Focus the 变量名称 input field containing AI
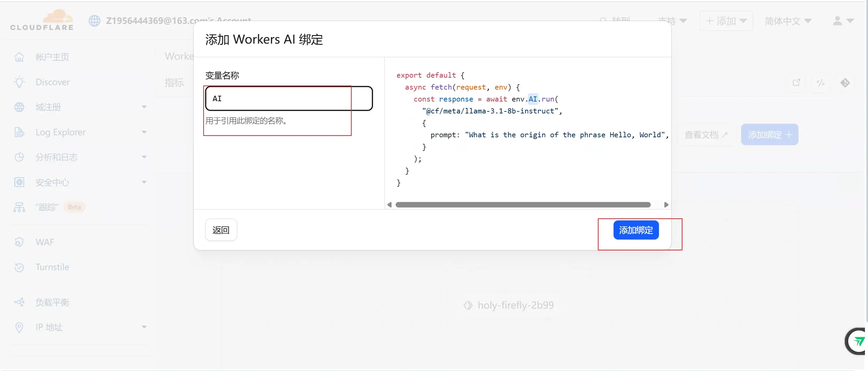Viewport: 868px width, 371px height. tap(289, 98)
